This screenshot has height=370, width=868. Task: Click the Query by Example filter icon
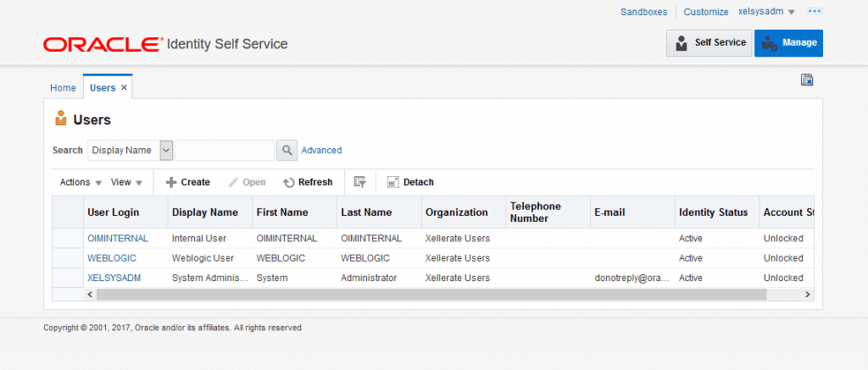click(x=359, y=182)
